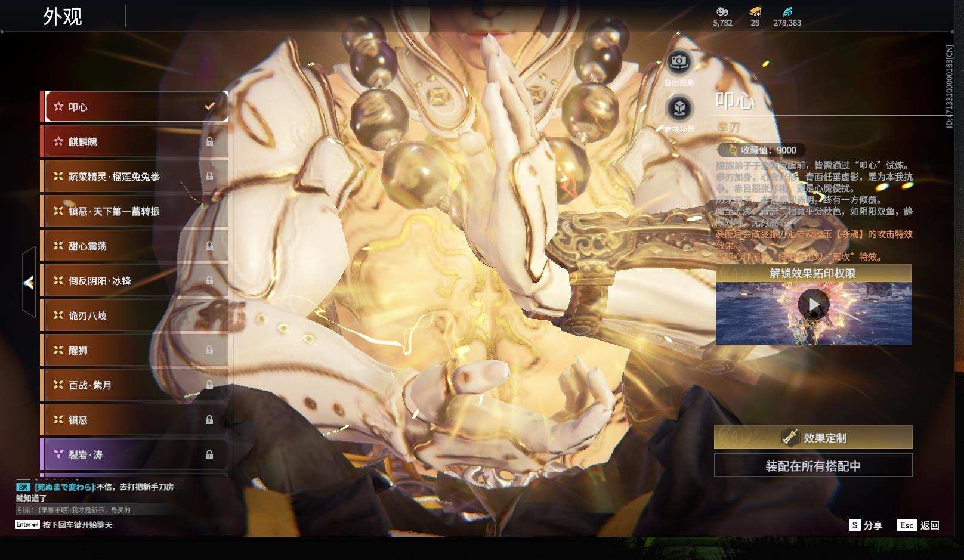Open 效果定制 effect customization
Image resolution: width=964 pixels, height=560 pixels.
pyautogui.click(x=813, y=437)
